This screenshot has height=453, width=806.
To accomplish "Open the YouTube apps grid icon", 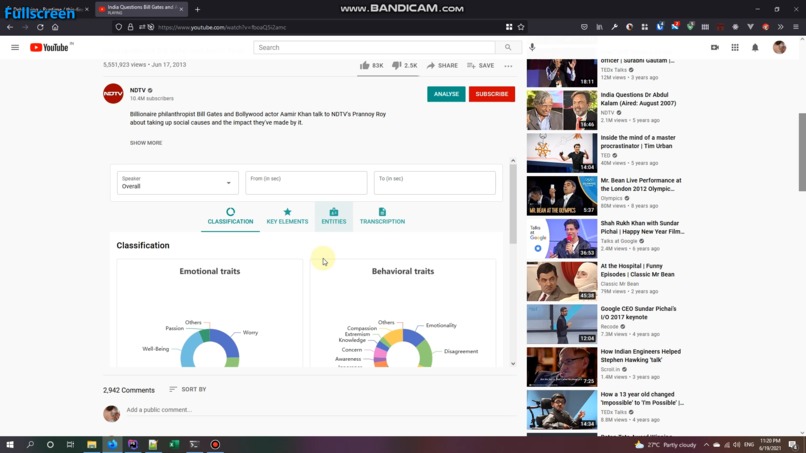I will pyautogui.click(x=735, y=47).
